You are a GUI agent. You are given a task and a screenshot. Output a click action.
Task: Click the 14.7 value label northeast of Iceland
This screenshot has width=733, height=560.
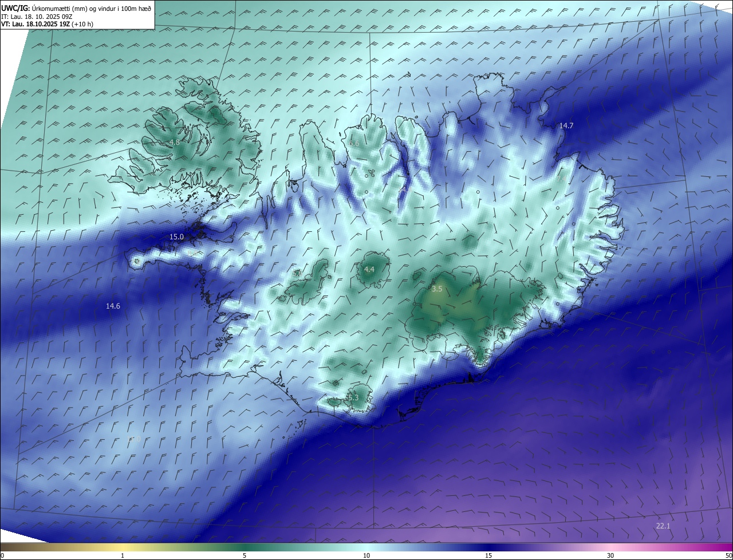pos(566,125)
